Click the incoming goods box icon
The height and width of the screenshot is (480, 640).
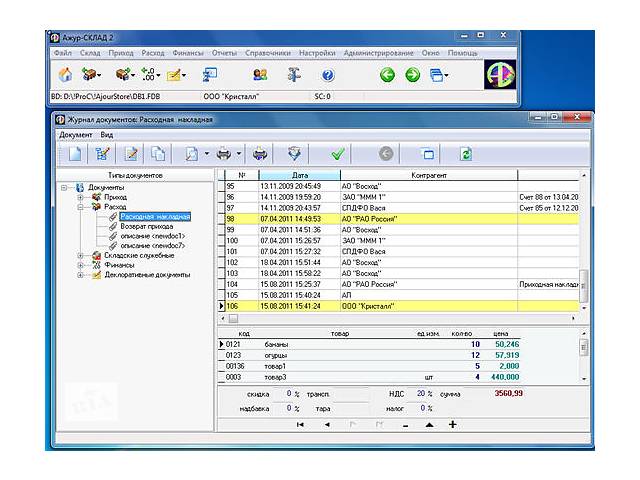click(x=122, y=75)
